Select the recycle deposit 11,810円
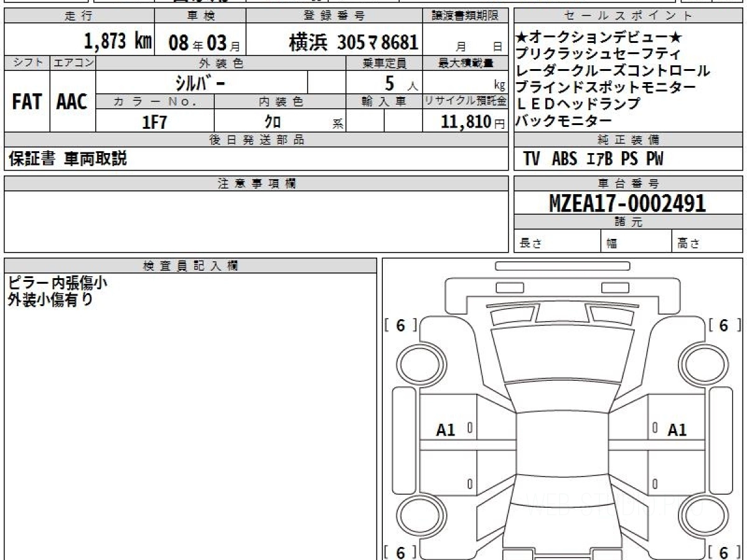This screenshot has height=560, width=747. pos(473,122)
